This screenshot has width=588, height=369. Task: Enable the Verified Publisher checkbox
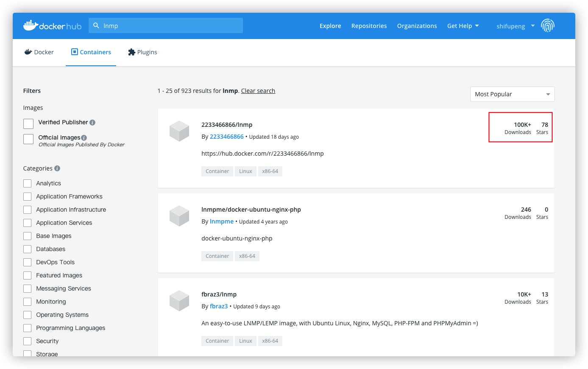point(28,124)
